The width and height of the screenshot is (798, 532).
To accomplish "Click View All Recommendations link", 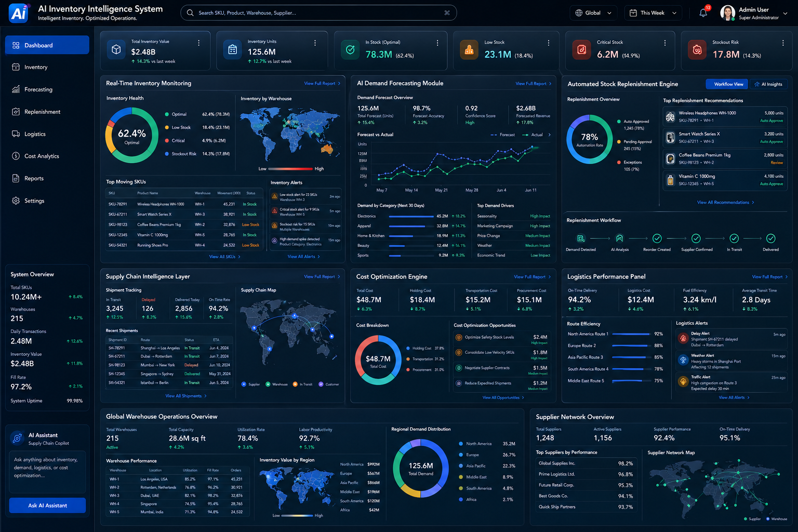I will (726, 203).
